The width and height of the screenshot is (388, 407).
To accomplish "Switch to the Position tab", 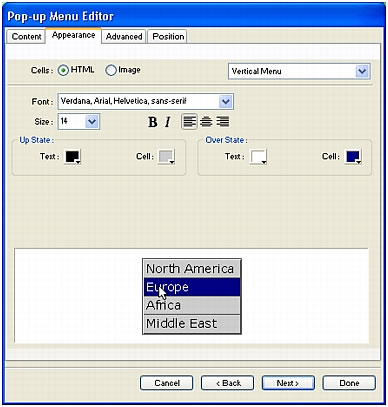I will click(x=168, y=36).
